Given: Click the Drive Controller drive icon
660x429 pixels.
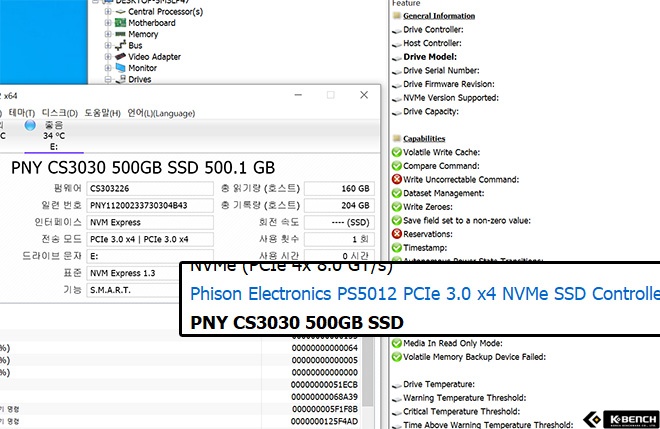Looking at the screenshot, I should (397, 30).
